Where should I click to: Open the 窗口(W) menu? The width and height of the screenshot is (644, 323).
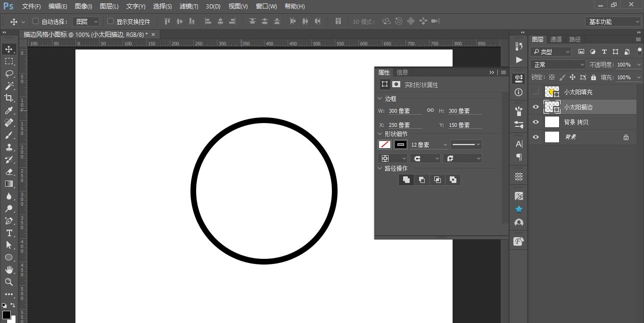coord(266,7)
